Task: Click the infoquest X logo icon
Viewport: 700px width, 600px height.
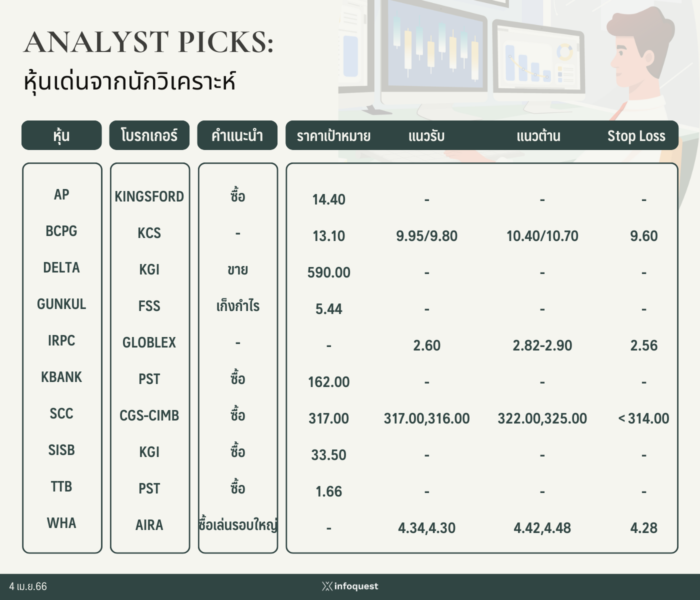Action: coord(327,586)
